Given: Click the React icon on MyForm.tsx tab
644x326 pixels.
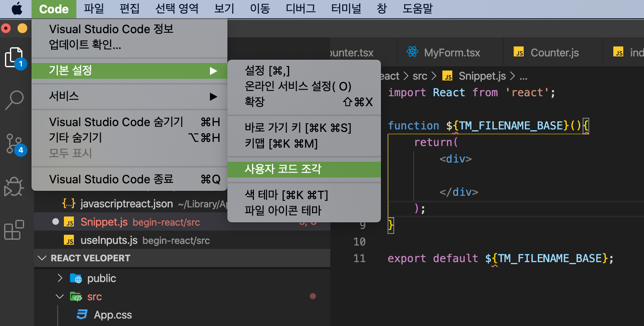Looking at the screenshot, I should (x=412, y=52).
